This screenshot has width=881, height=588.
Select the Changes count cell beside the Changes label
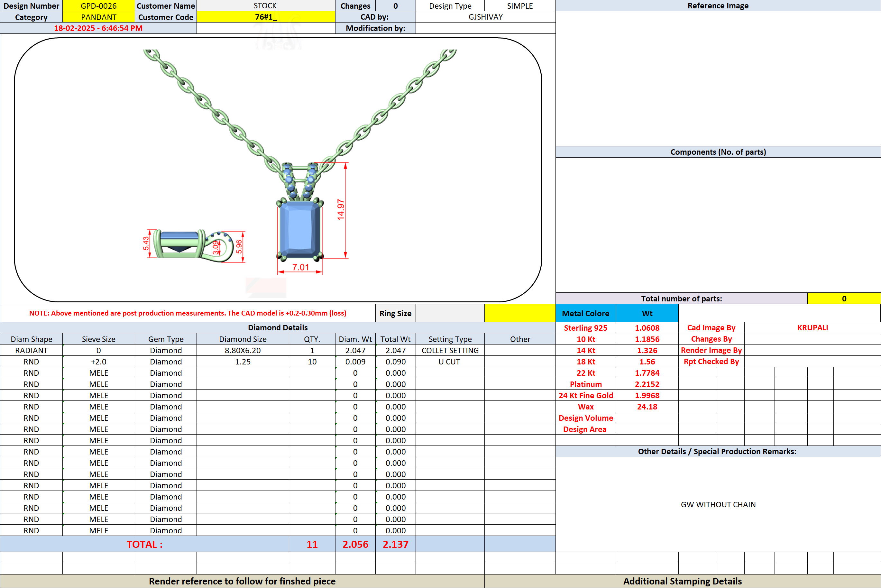click(396, 5)
